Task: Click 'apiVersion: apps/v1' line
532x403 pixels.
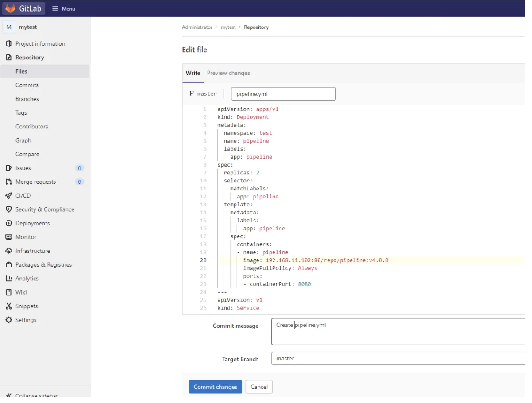Action: [x=248, y=109]
